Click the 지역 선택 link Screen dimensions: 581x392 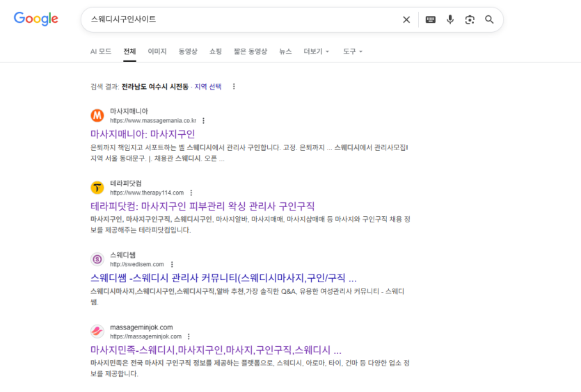[208, 87]
